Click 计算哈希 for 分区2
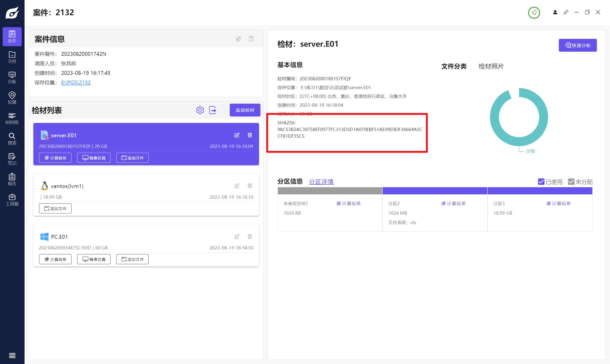 453,204
